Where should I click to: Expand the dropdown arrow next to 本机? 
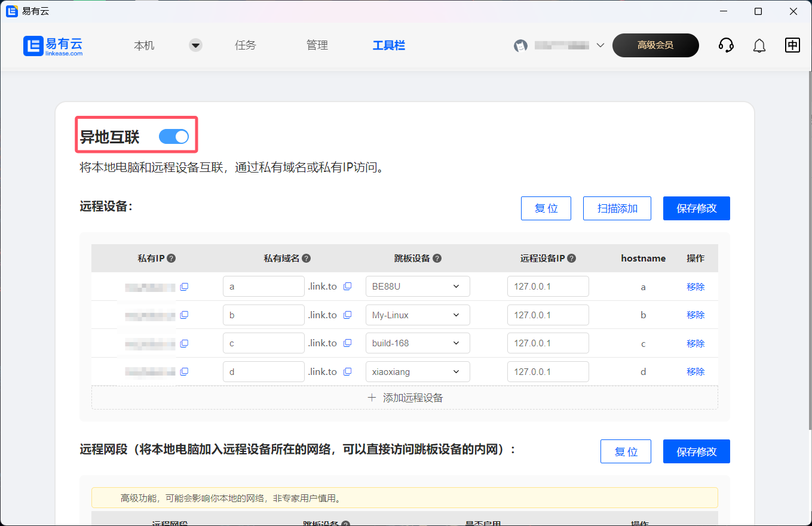[195, 45]
